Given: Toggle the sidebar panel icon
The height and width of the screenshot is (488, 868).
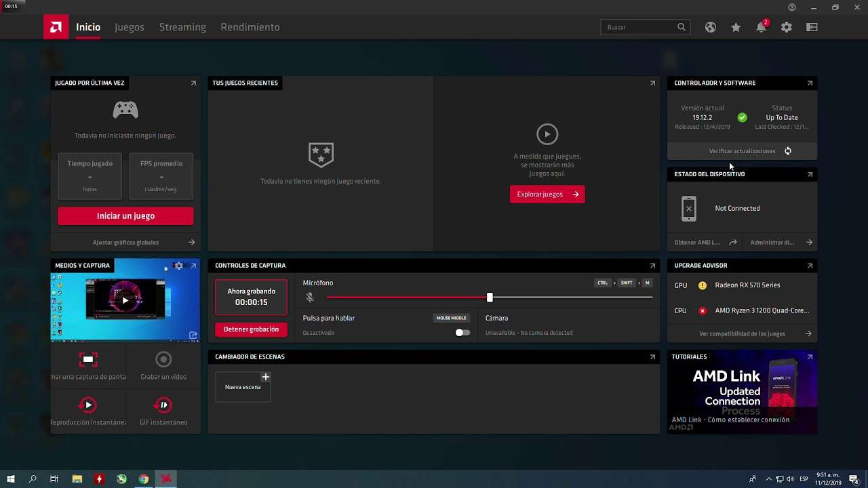Looking at the screenshot, I should click(x=812, y=27).
